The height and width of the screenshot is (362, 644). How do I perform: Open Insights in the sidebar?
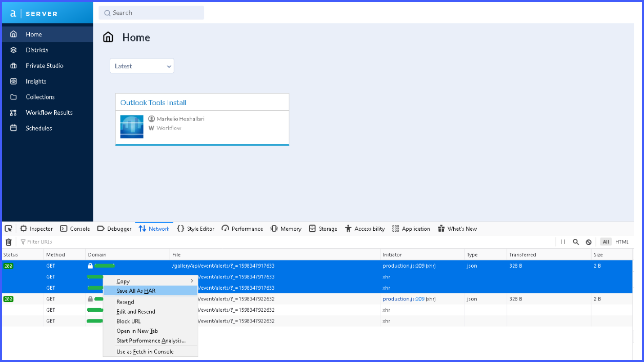(x=47, y=82)
